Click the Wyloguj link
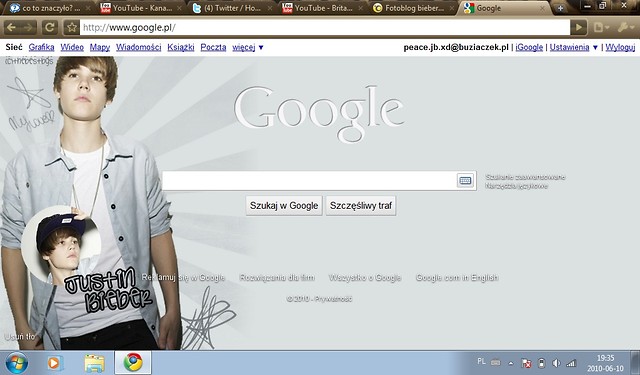 coord(620,47)
